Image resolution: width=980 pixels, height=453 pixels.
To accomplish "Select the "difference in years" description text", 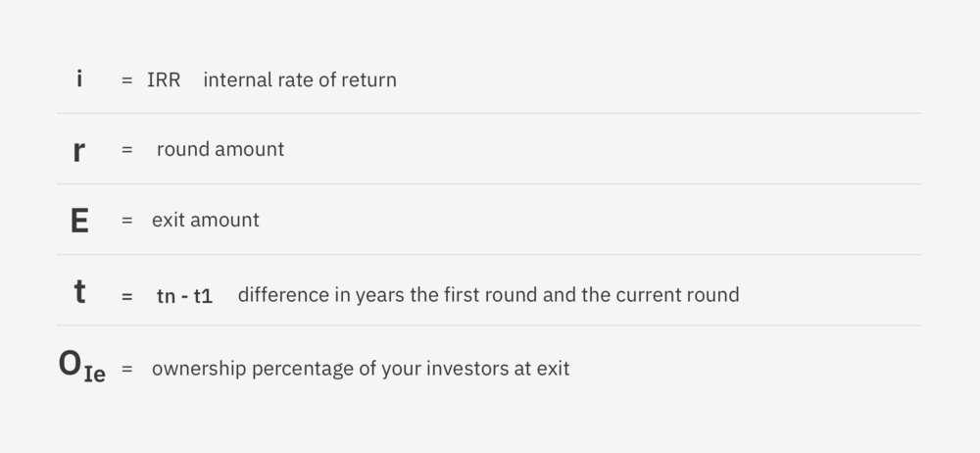I will tap(488, 295).
